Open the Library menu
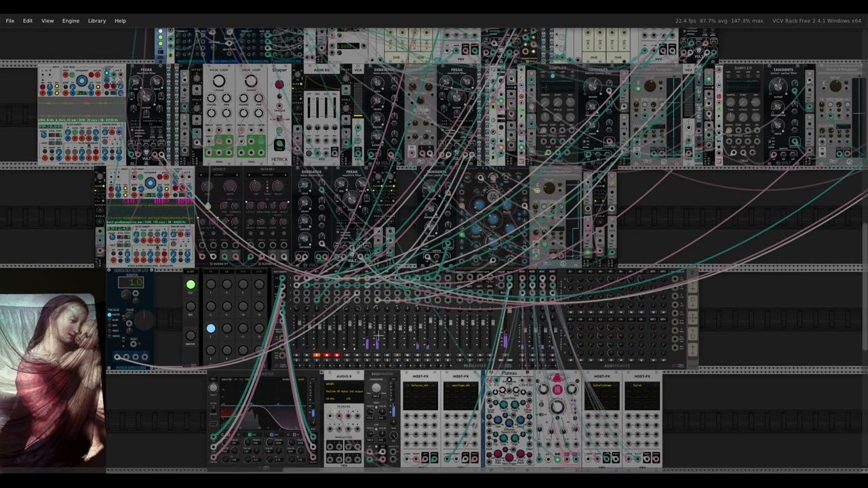Screen dimensions: 868x488 pyautogui.click(x=97, y=21)
